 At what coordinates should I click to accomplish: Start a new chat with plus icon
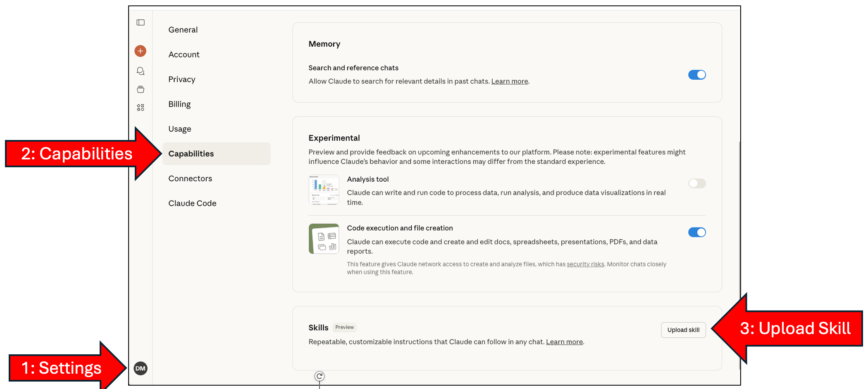click(141, 51)
